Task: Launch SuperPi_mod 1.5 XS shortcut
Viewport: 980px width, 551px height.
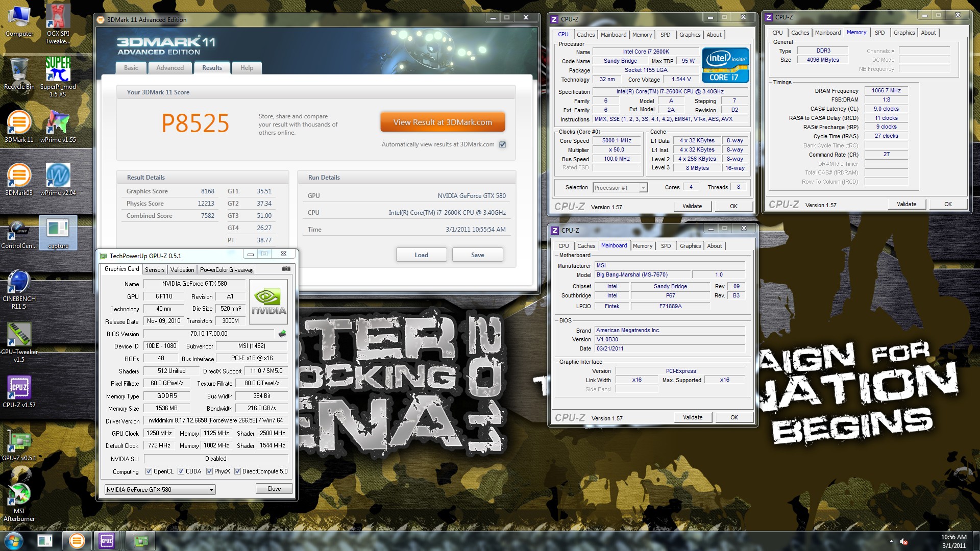Action: click(x=58, y=77)
